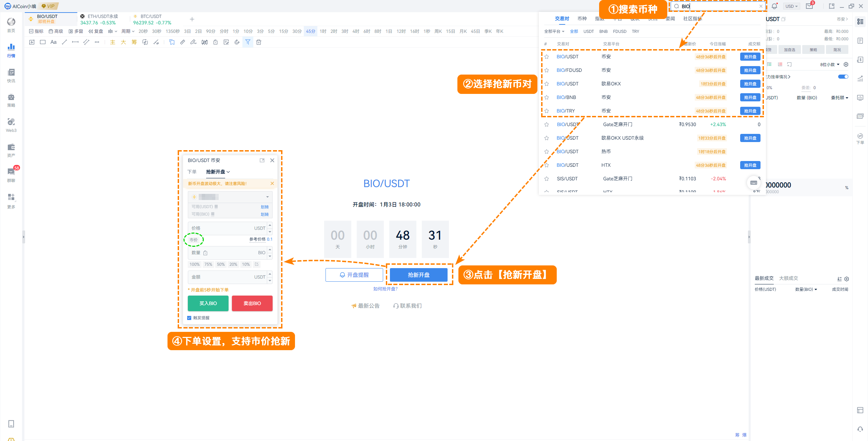Star the SIS/USDT Gate row
This screenshot has height=441, width=868.
point(547,179)
